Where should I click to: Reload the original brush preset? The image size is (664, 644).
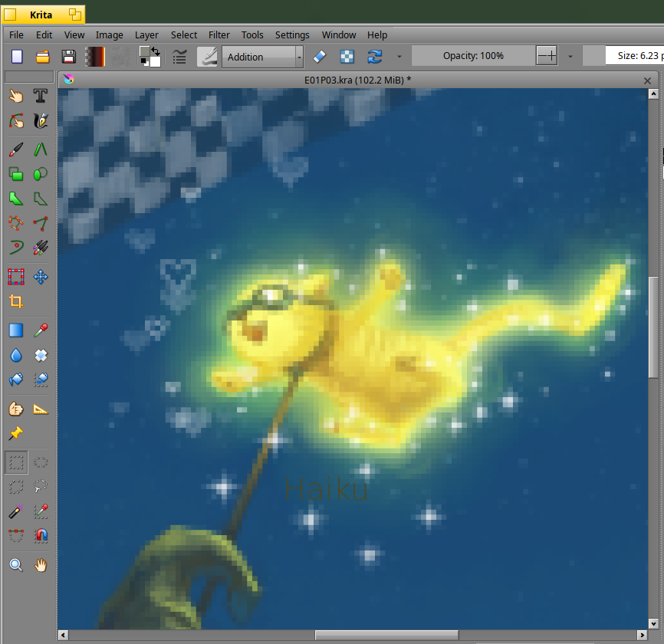[375, 56]
